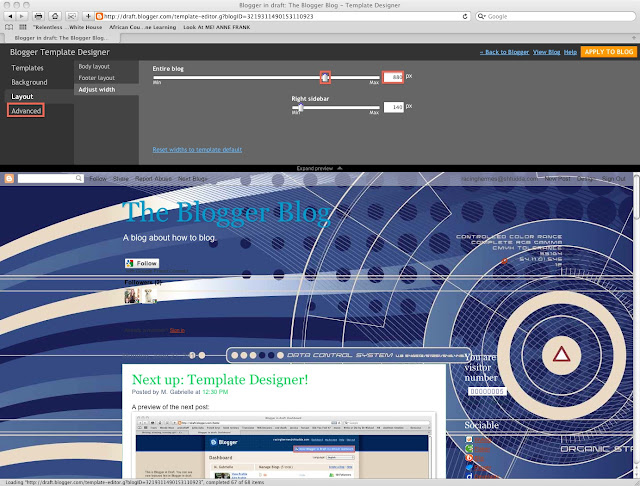Click the magnifier in the navbar search box
This screenshot has width=640, height=486.
tap(78, 178)
